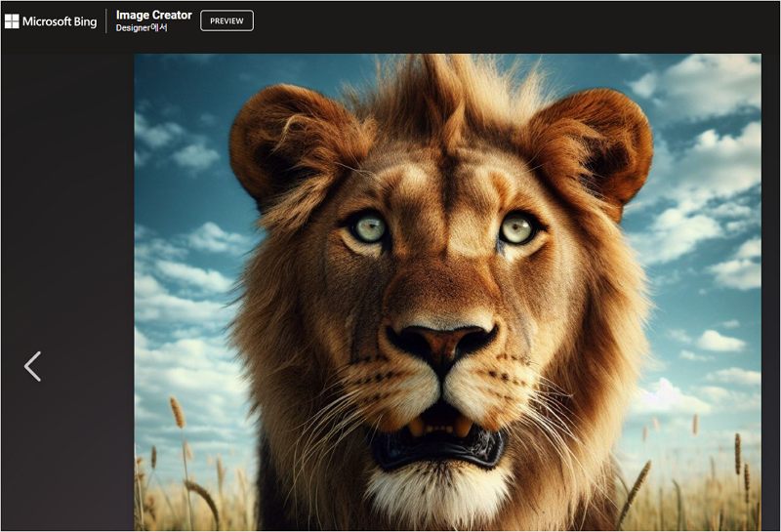The width and height of the screenshot is (781, 532).
Task: Click the Designer에서 subtitle text
Action: [x=142, y=28]
